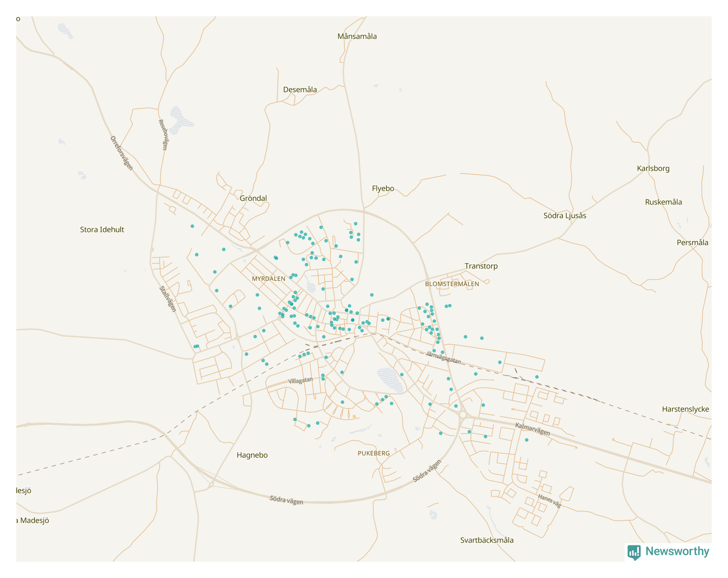
Task: Select the Svartbäcksmåla label
Action: point(487,540)
